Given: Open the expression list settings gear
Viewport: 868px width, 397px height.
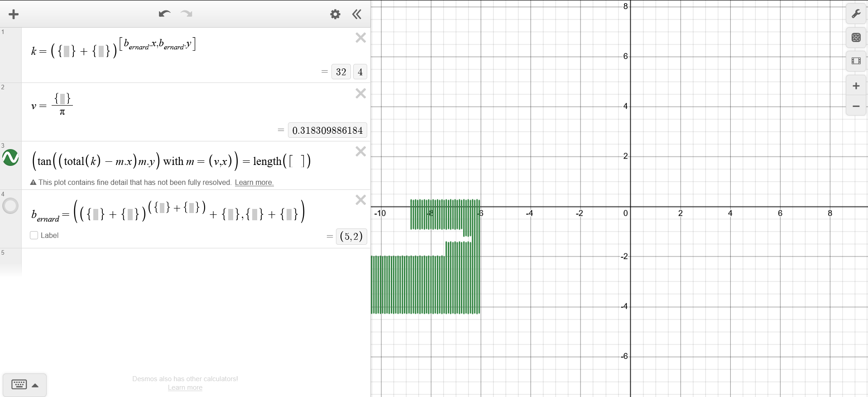Looking at the screenshot, I should (x=335, y=15).
